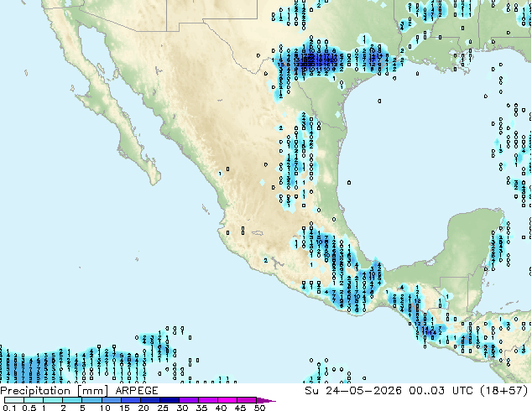Click the '10' legend value
This screenshot has height=411, width=532.
pyautogui.click(x=105, y=408)
